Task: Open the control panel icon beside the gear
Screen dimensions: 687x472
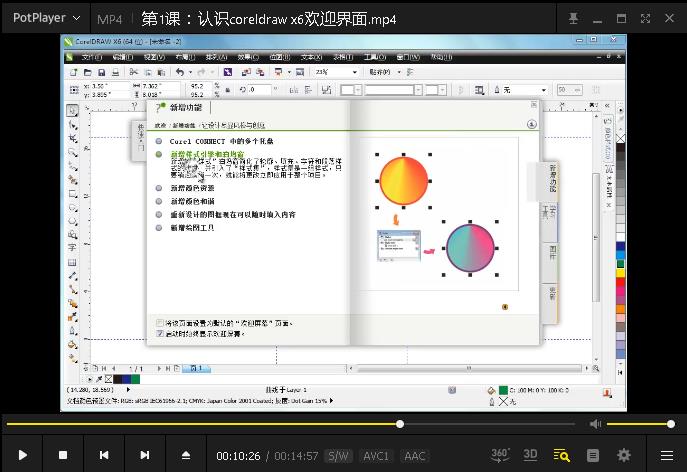Action: (x=593, y=455)
